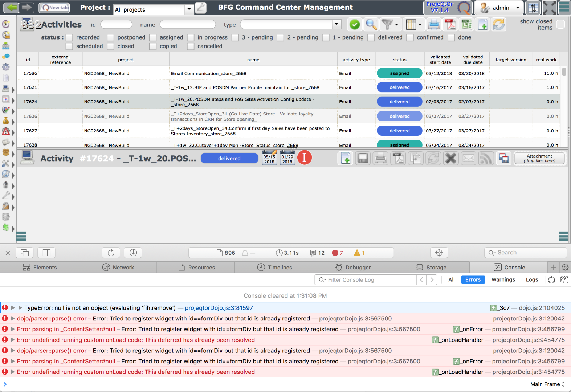The image size is (571, 392).
Task: Click the red 'I' circle badge
Action: point(305,158)
